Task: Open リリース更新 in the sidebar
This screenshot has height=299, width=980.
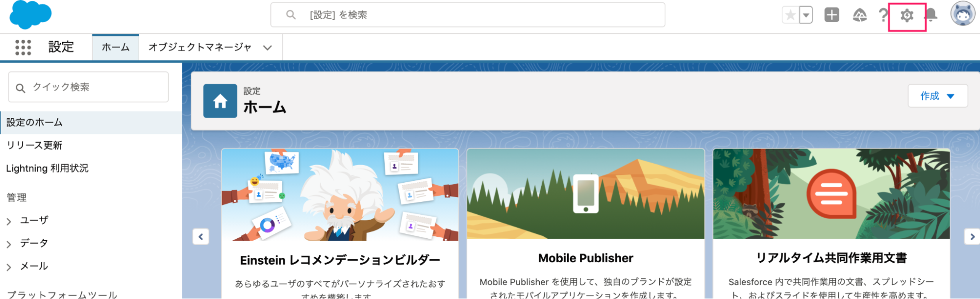Action: click(x=34, y=146)
